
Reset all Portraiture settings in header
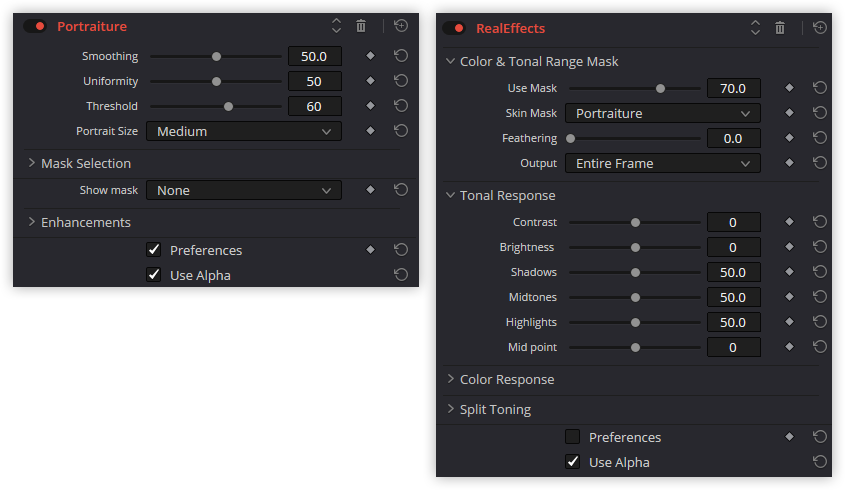tap(401, 25)
